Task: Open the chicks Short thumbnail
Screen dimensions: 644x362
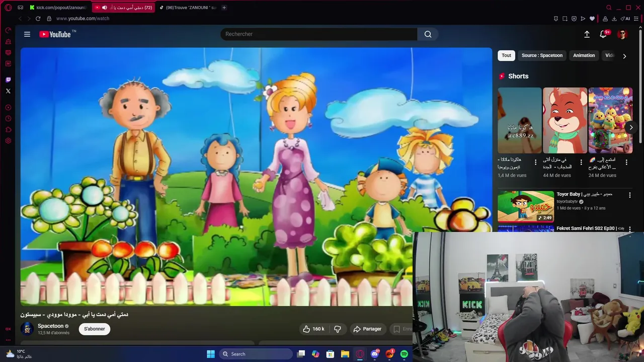Action: click(x=610, y=120)
